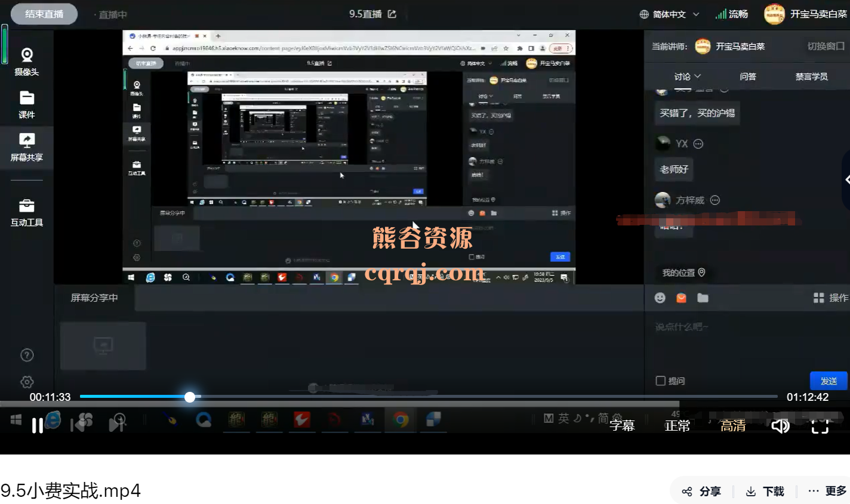Pause the video playback
Image resolution: width=850 pixels, height=504 pixels.
tap(37, 425)
